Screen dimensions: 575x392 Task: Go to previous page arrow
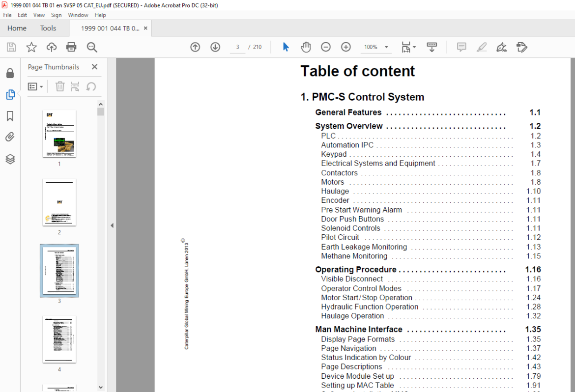[x=195, y=47]
